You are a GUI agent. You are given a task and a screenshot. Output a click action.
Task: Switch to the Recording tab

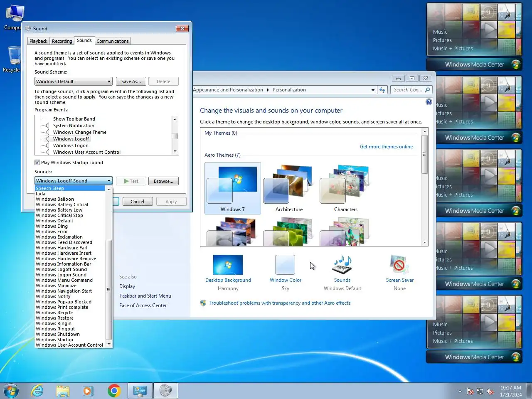[62, 41]
